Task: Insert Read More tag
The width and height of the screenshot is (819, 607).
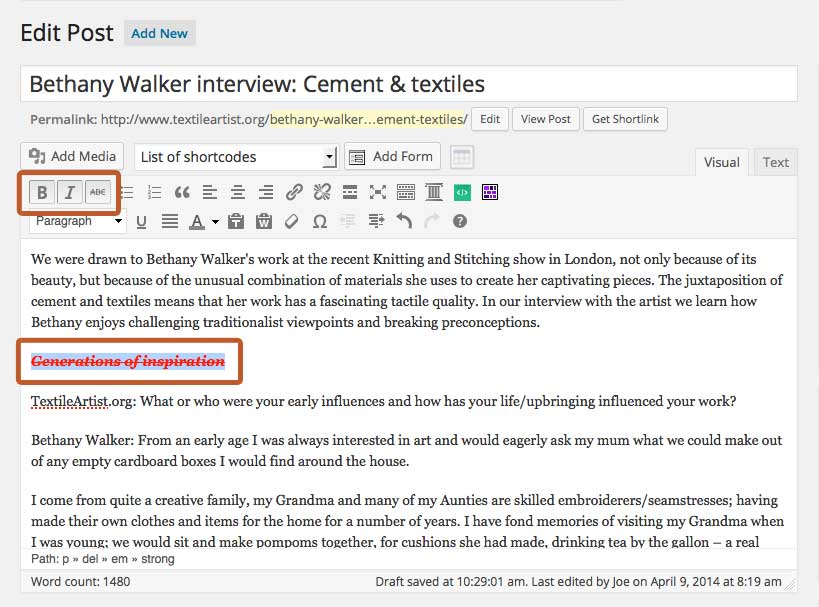Action: 350,192
